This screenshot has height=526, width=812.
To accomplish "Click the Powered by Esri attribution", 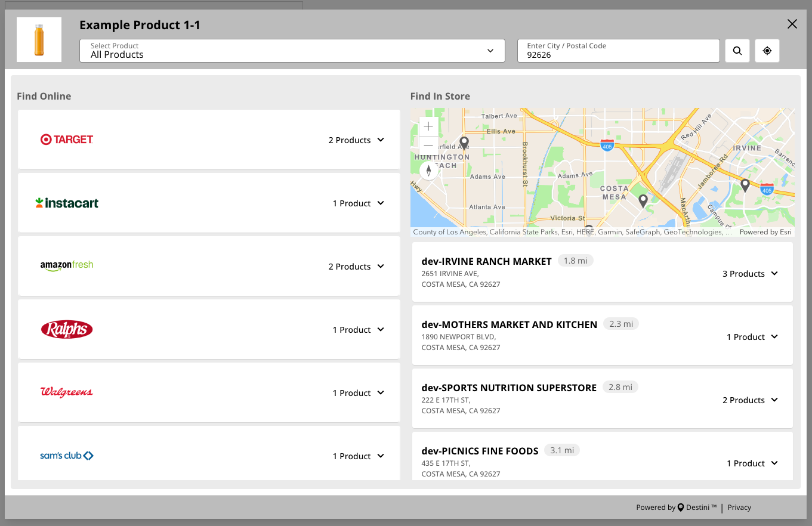I will pyautogui.click(x=765, y=232).
